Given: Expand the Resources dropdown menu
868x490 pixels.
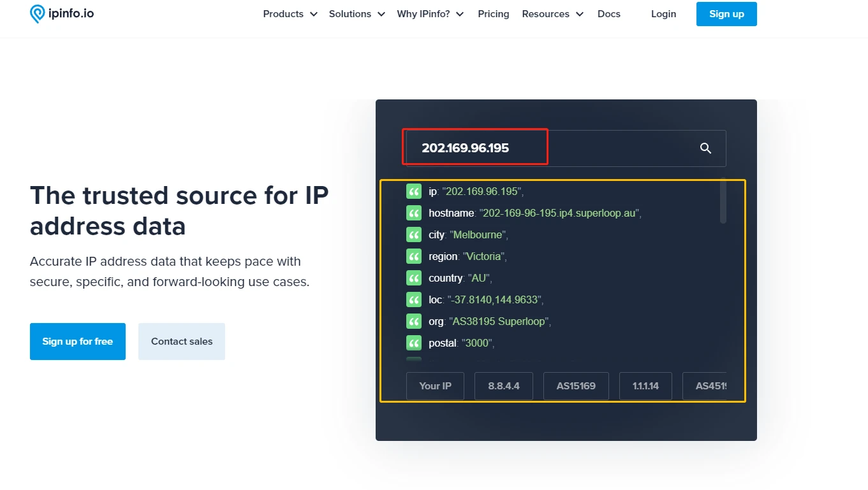Looking at the screenshot, I should click(552, 14).
